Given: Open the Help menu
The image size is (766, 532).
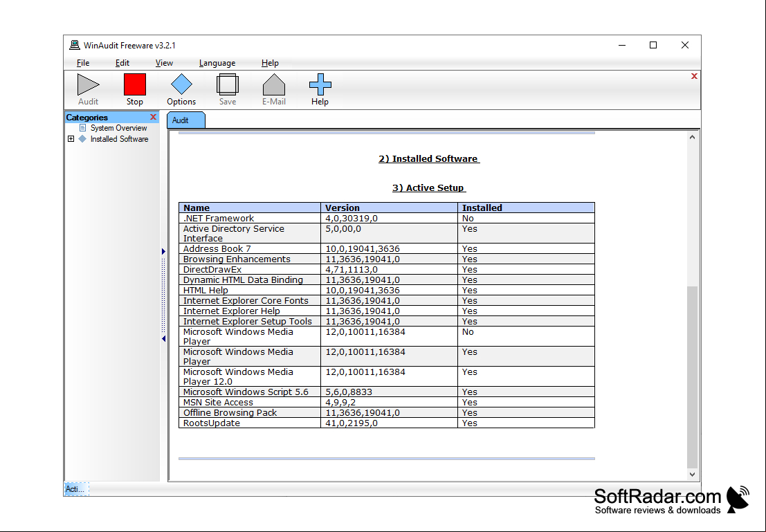Looking at the screenshot, I should click(270, 63).
